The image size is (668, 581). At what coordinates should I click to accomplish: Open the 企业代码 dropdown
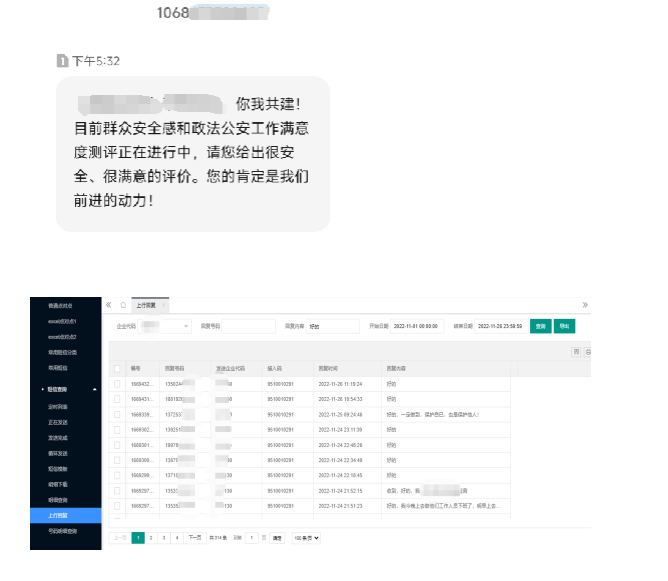click(x=164, y=326)
